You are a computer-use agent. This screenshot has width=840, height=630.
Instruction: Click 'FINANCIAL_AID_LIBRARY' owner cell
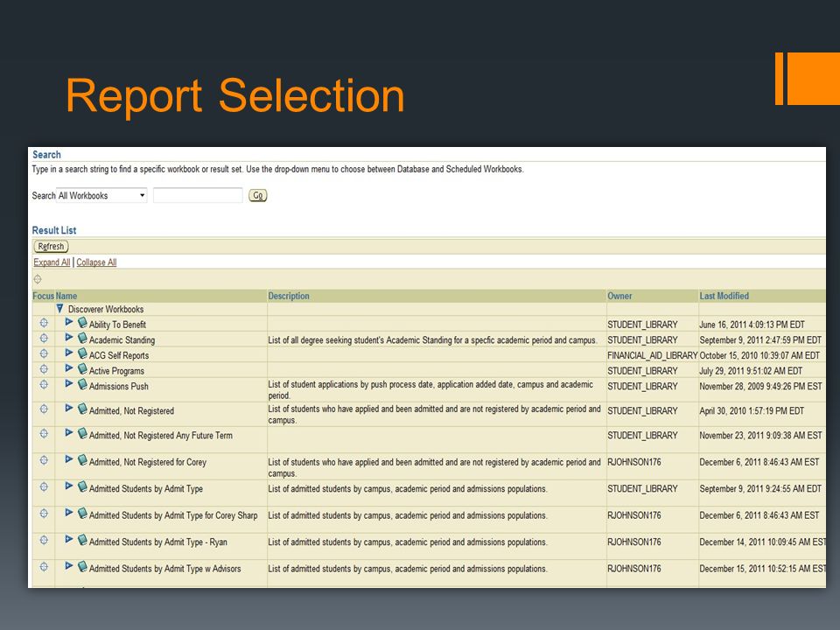[653, 355]
